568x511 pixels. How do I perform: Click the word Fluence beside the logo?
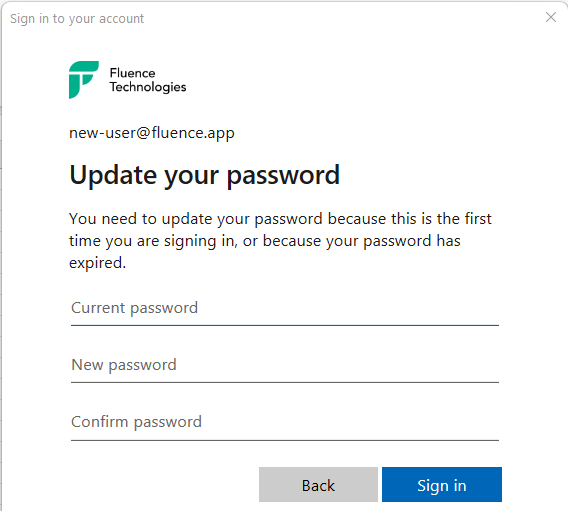133,73
